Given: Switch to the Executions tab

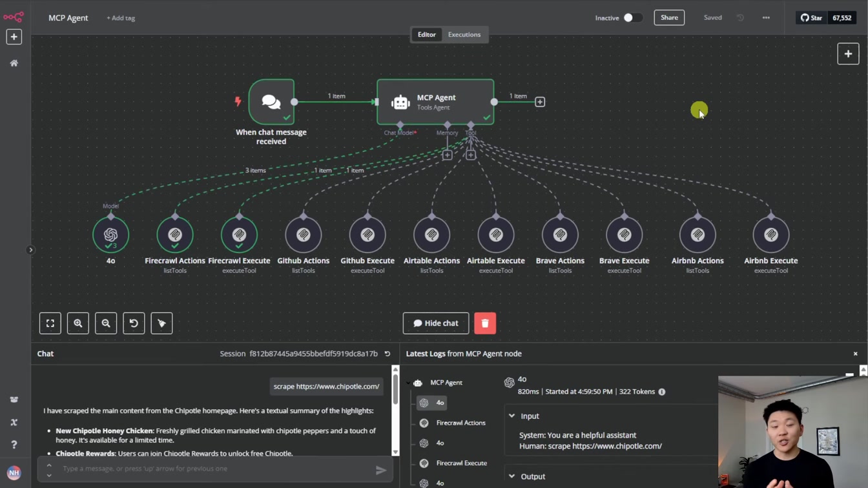Looking at the screenshot, I should pos(464,35).
